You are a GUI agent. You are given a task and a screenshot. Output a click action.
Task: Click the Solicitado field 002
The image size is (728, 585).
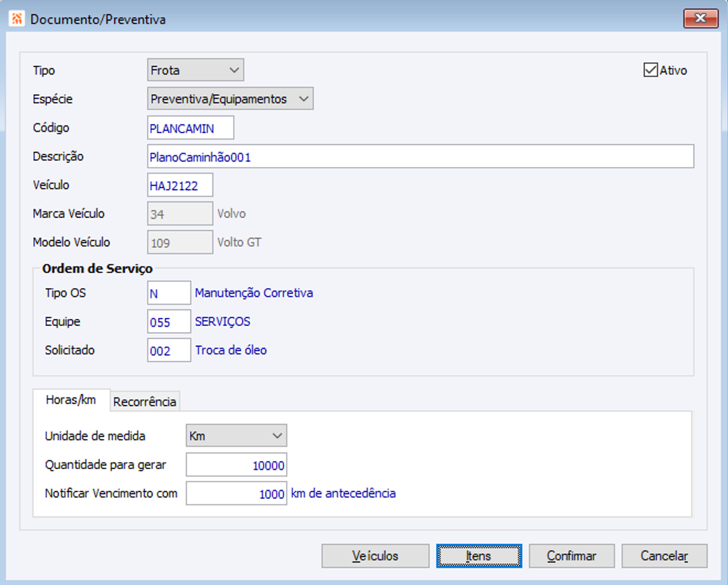(169, 350)
